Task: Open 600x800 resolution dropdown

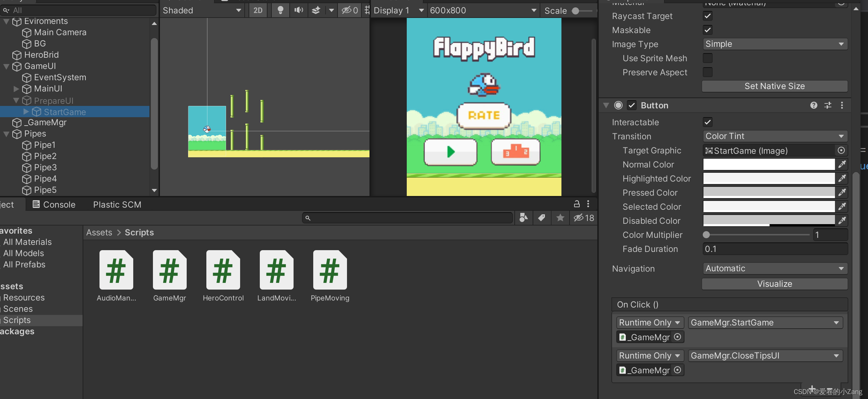Action: [483, 10]
